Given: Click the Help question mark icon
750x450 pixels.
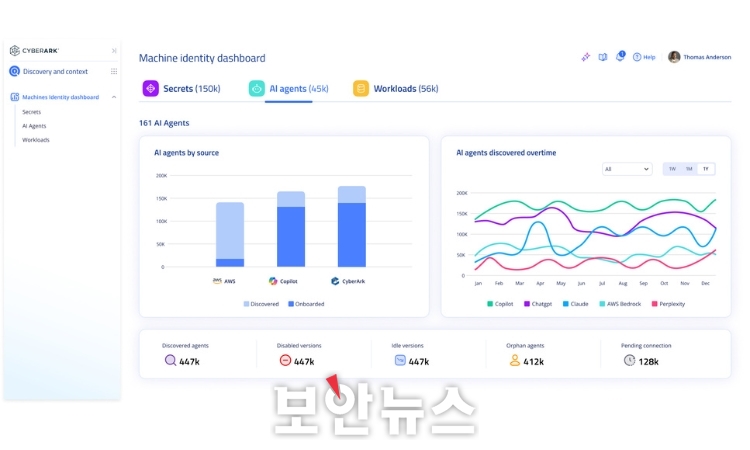Looking at the screenshot, I should (637, 57).
